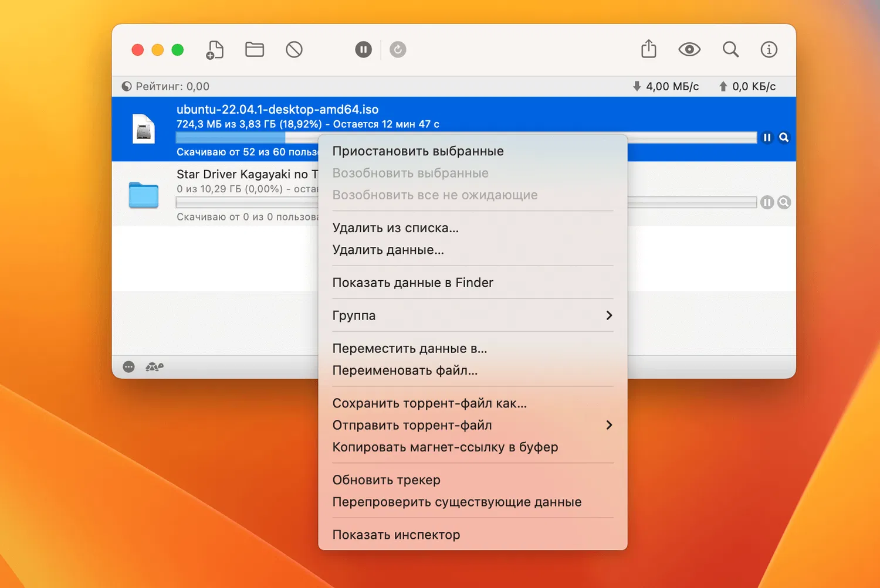Screen dimensions: 880x588
Task: Choose Приостановить выбранные from context menu
Action: point(473,151)
